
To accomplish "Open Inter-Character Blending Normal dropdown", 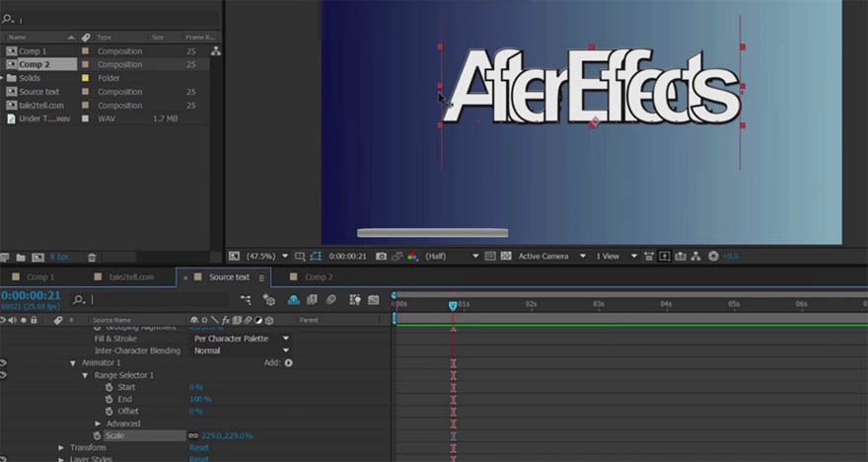I will [x=242, y=350].
